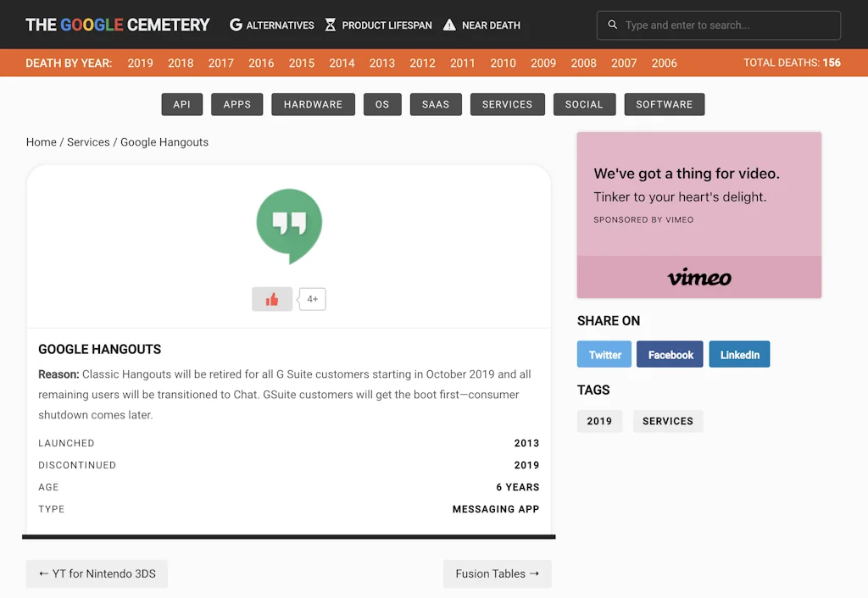This screenshot has height=598, width=868.
Task: Click the thumbs-up like icon
Action: click(271, 299)
